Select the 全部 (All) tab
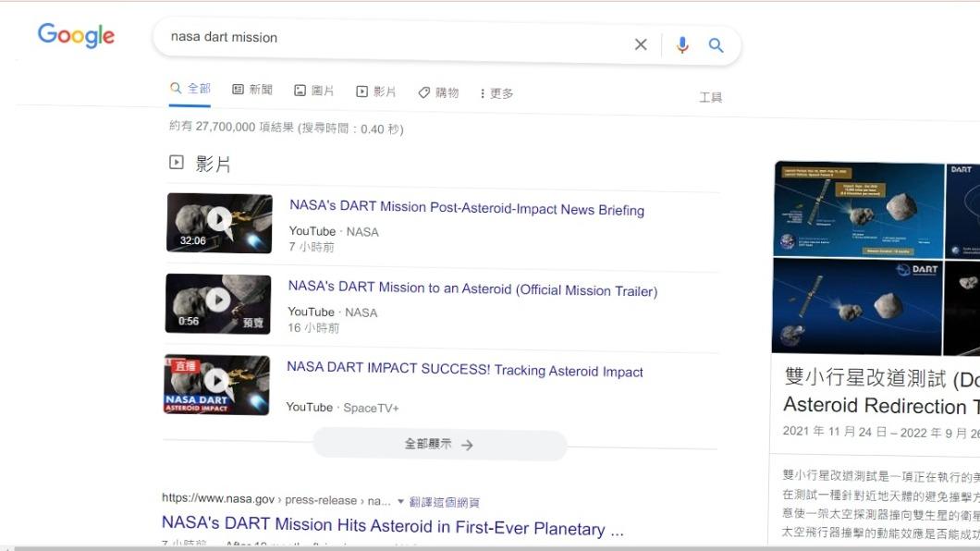Screen dimensions: 980x551 (190, 89)
